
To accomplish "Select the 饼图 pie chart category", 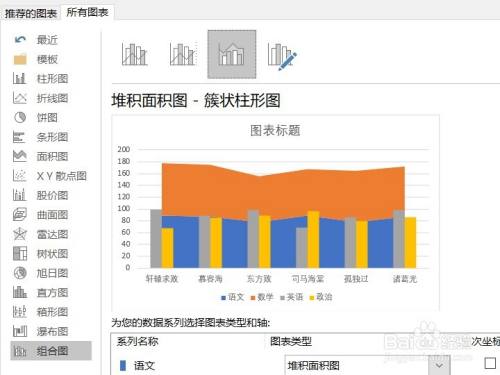I will click(36, 117).
